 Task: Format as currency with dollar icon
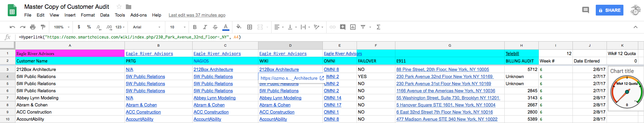click(79, 27)
